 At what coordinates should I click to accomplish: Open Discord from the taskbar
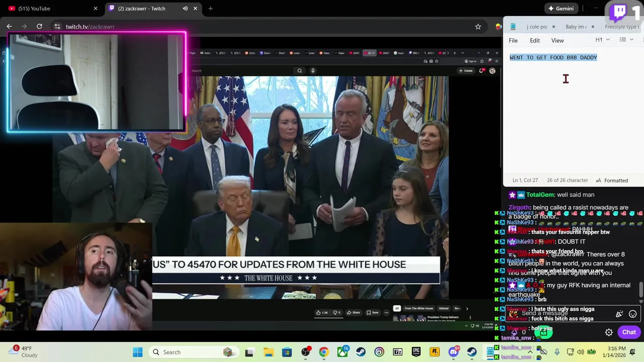pos(453,352)
